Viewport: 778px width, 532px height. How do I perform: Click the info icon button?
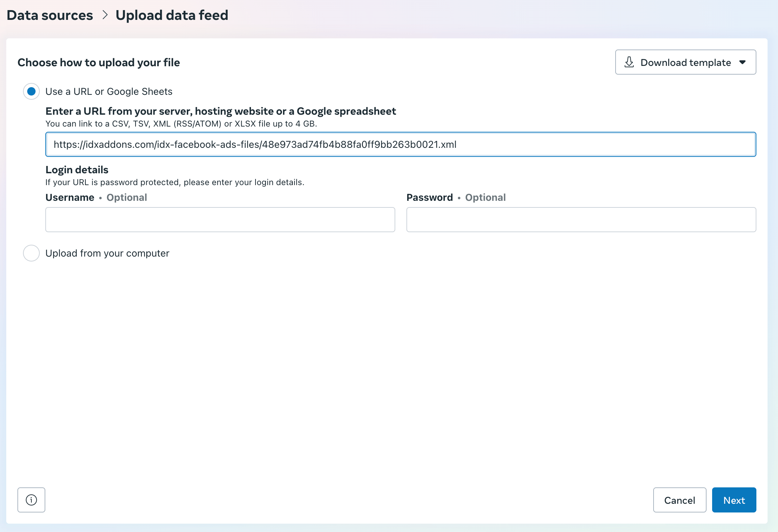pos(31,500)
